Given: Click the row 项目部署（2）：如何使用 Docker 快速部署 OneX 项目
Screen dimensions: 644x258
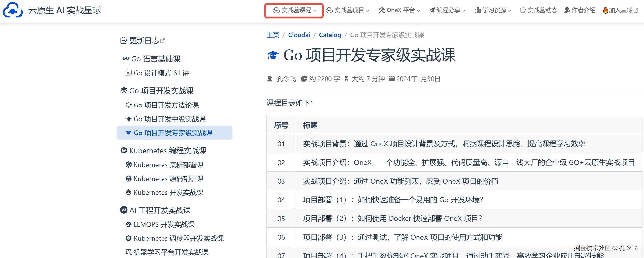Looking at the screenshot, I should point(454,219).
